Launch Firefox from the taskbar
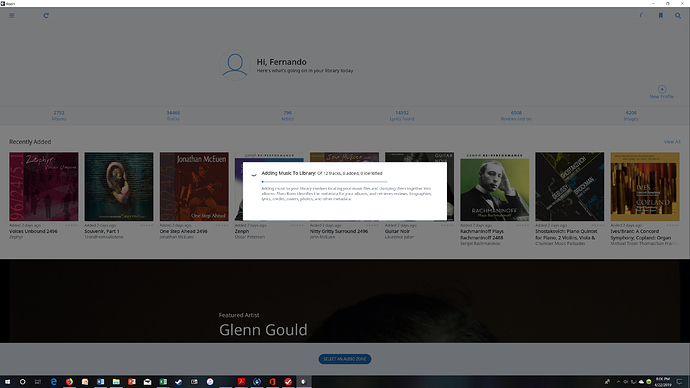Image resolution: width=690 pixels, height=388 pixels. (70, 382)
